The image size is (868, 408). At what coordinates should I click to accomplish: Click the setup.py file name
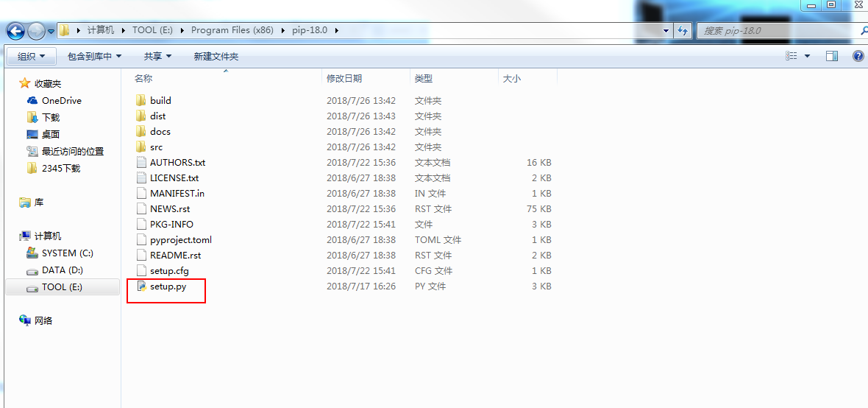(x=168, y=286)
